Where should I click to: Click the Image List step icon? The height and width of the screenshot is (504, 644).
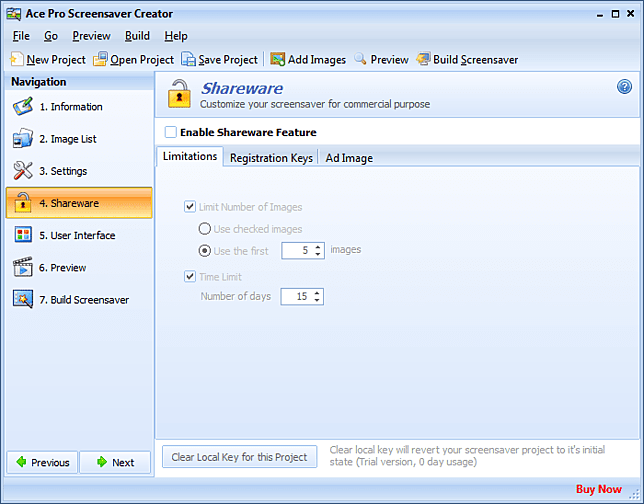pos(23,139)
